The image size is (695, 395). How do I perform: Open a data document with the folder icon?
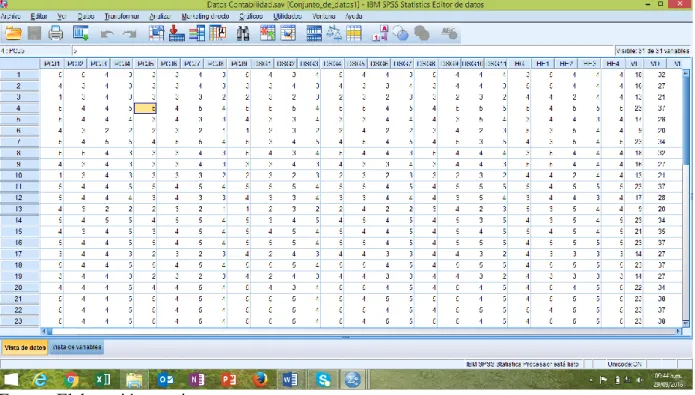point(13,33)
